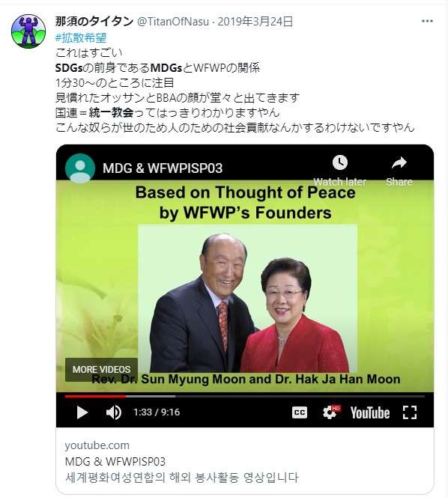Open video settings gear with HD badge

[331, 412]
